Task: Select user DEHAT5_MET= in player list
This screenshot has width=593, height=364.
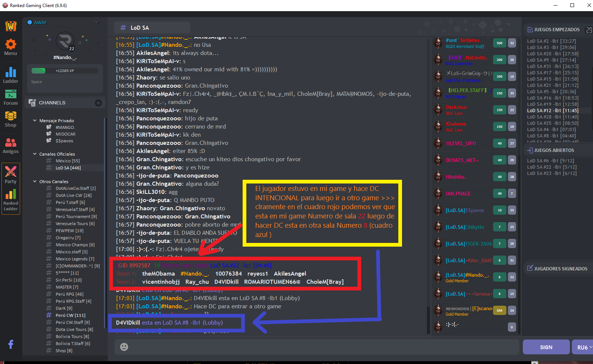Action: tap(462, 160)
